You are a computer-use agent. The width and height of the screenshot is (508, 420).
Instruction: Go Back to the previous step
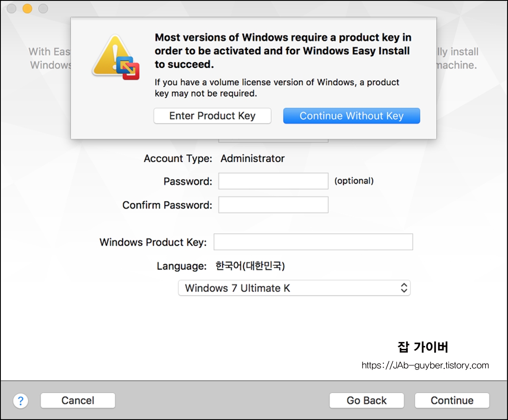(367, 401)
